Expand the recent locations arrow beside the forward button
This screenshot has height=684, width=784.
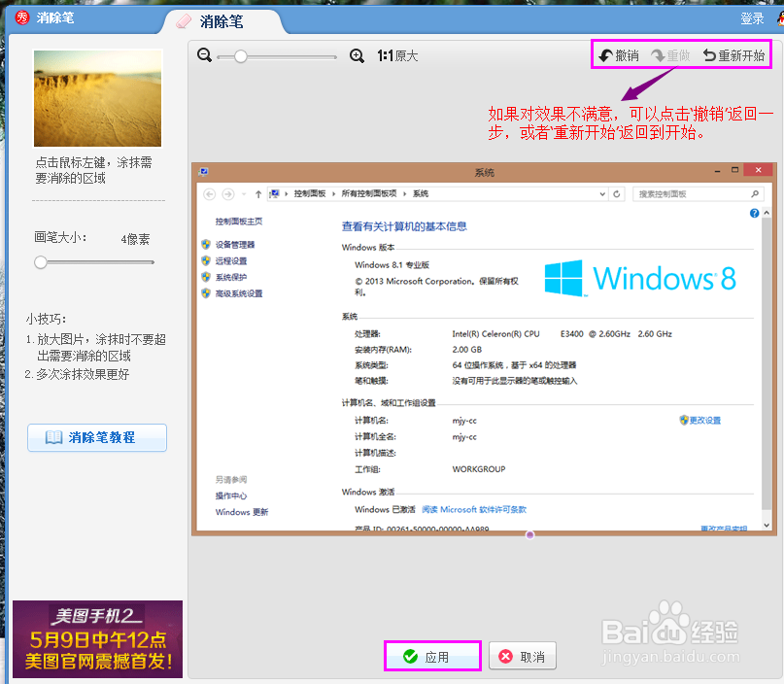[x=244, y=194]
